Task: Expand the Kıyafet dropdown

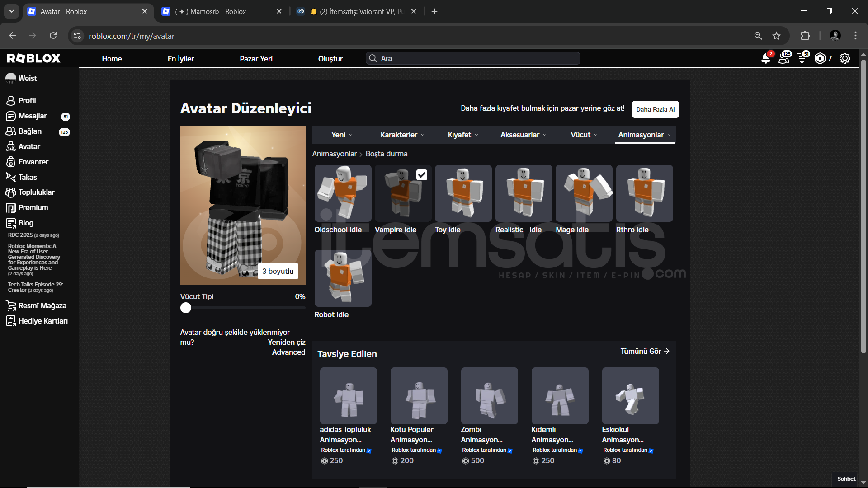Action: tap(463, 135)
